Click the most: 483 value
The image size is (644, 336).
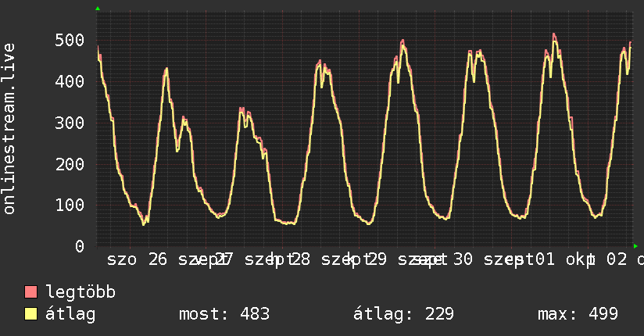224,314
